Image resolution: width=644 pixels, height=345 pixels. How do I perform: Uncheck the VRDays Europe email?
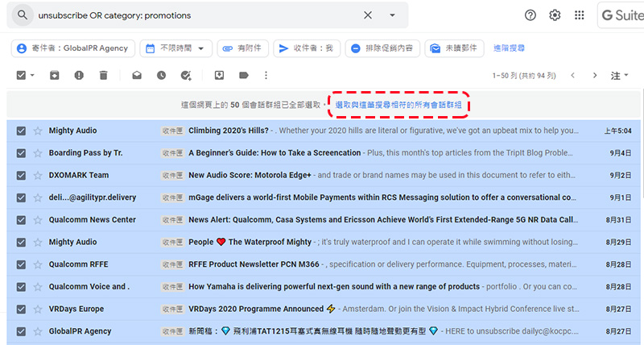(x=21, y=309)
